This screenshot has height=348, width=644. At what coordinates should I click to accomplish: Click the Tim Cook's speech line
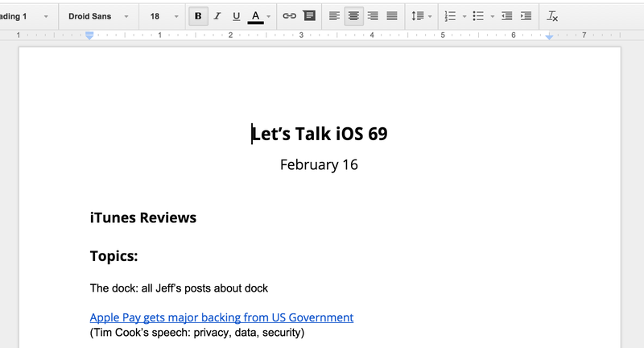197,333
